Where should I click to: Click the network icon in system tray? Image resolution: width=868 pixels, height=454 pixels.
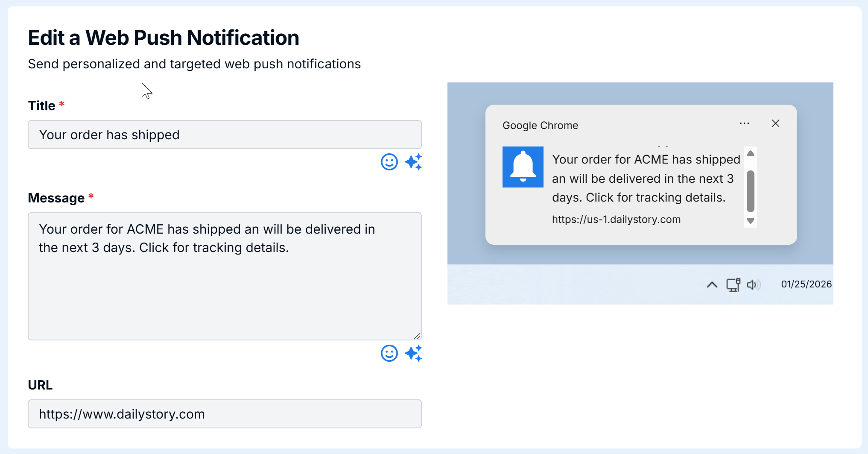pos(733,284)
